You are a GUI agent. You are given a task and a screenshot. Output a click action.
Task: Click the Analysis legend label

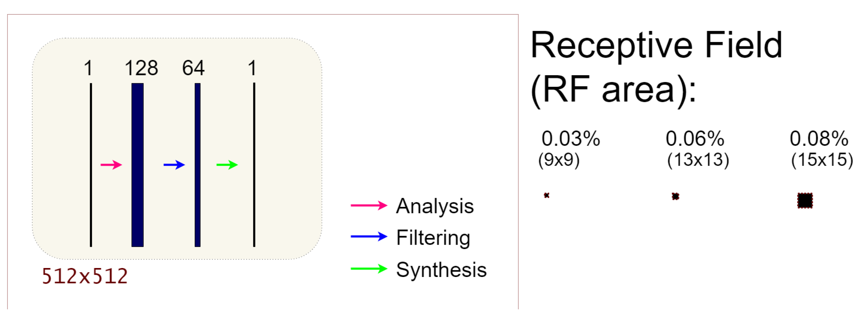435,206
